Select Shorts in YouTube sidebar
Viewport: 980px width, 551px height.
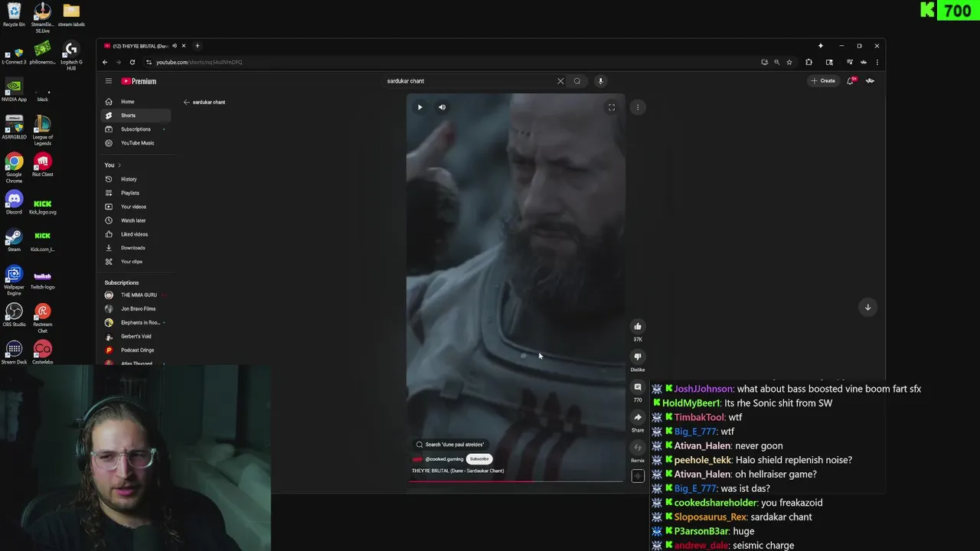[136, 116]
